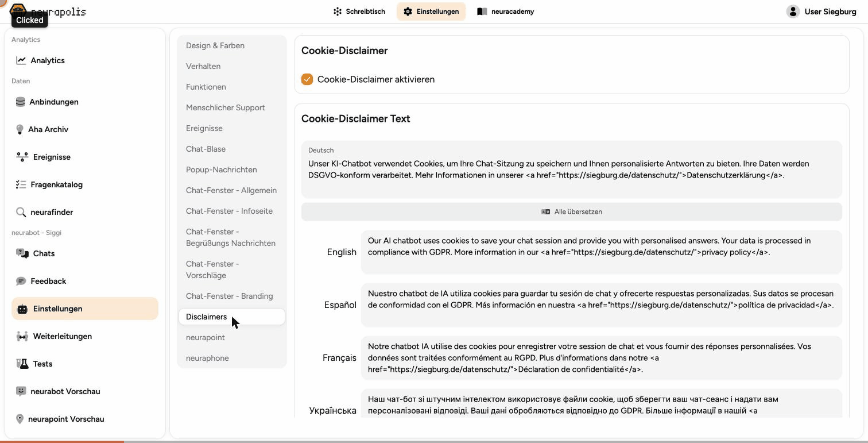Click the Ereignisse sidebar icon
Screen dimensions: 868x443
pyautogui.click(x=22, y=157)
